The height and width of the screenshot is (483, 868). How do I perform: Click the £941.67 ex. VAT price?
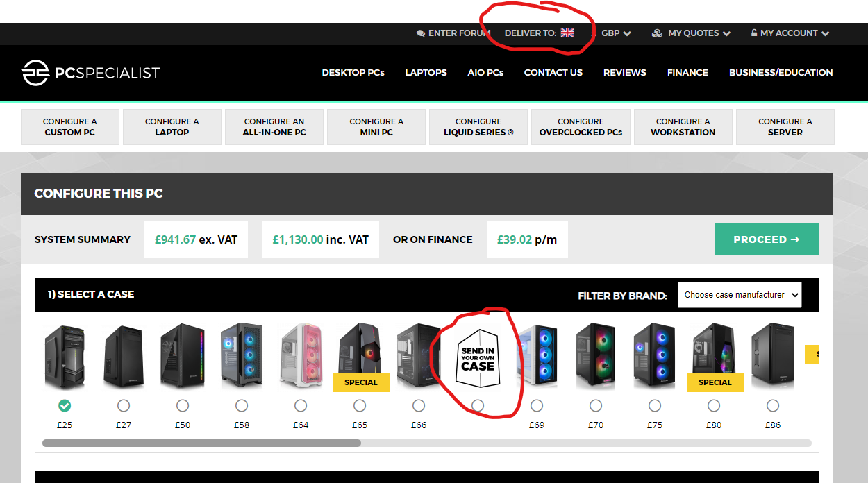click(x=196, y=239)
